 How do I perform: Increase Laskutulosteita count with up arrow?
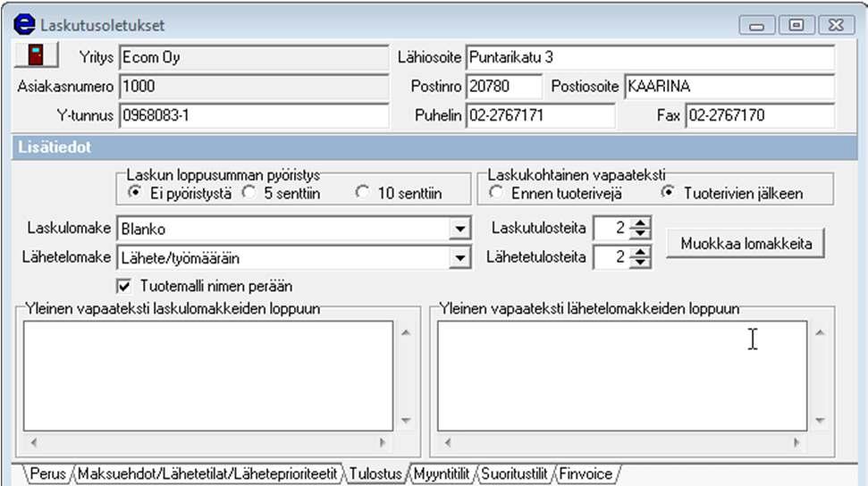click(640, 222)
